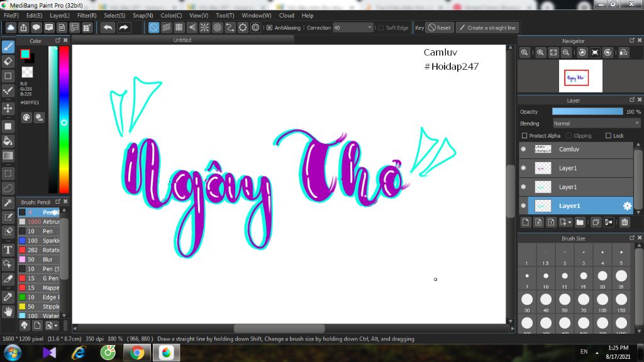Expand the add-layer dropdown arrow
The image size is (644, 362).
[570, 222]
